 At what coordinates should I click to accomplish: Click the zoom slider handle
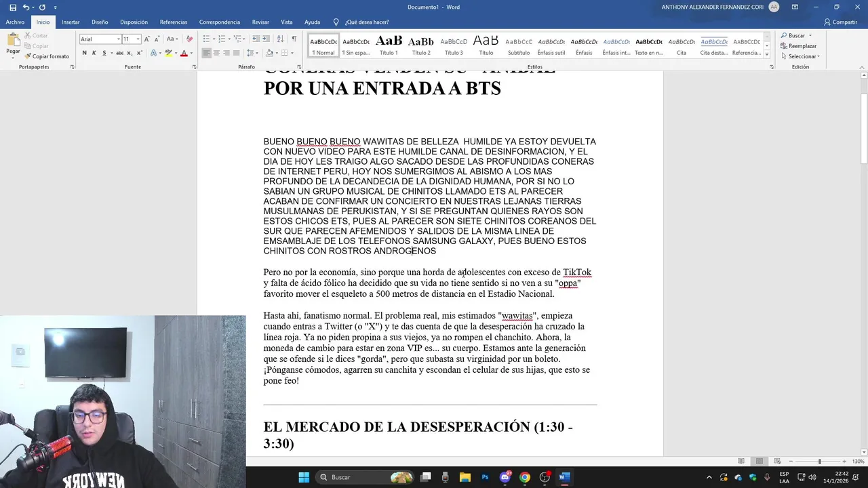click(819, 462)
